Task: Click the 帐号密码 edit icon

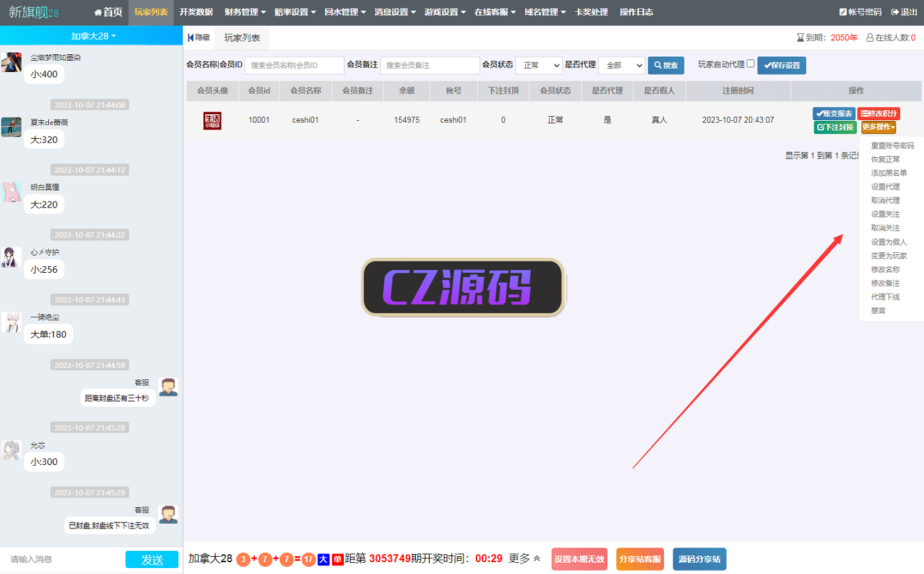Action: tap(843, 12)
